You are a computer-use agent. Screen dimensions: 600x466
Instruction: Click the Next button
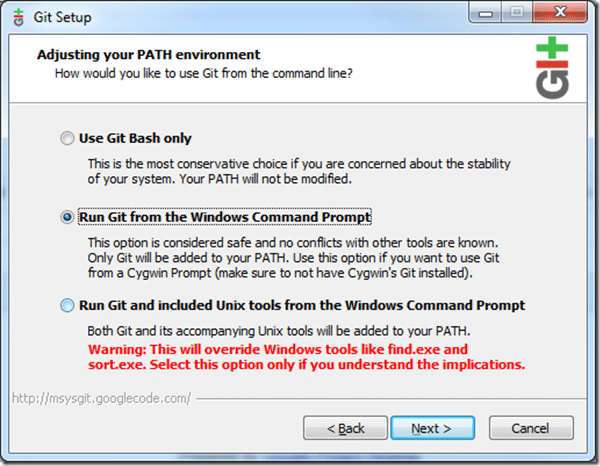coord(432,428)
